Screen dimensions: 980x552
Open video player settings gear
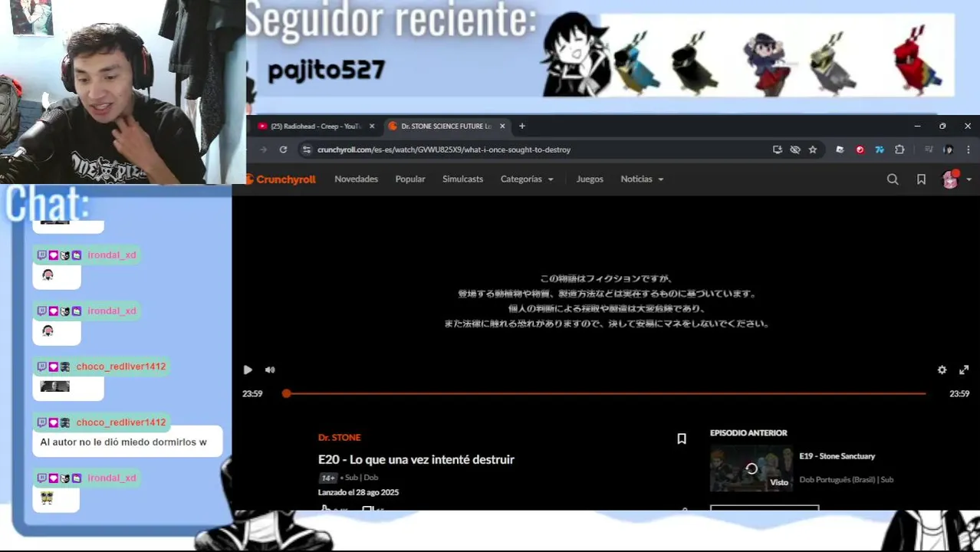point(942,370)
